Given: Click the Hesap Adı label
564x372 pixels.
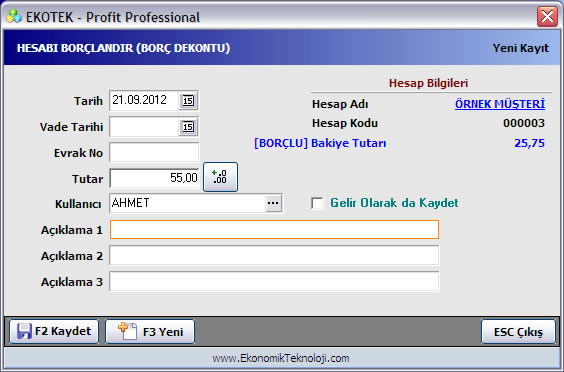Looking at the screenshot, I should [x=340, y=104].
